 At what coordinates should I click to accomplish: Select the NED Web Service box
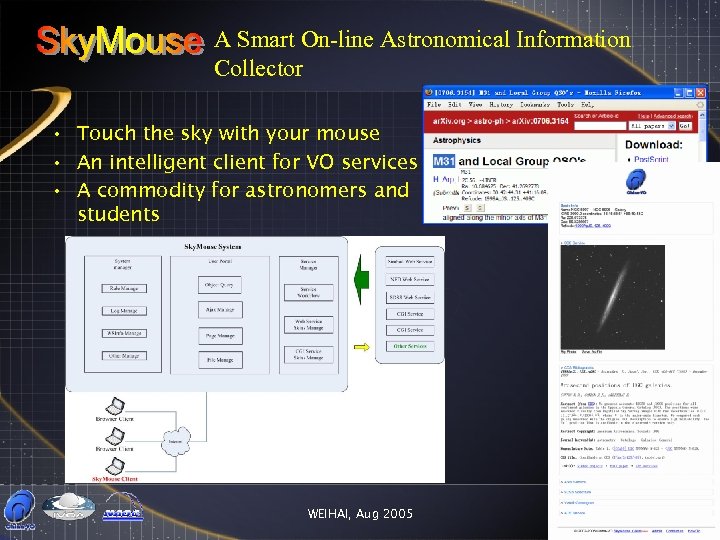(x=410, y=279)
